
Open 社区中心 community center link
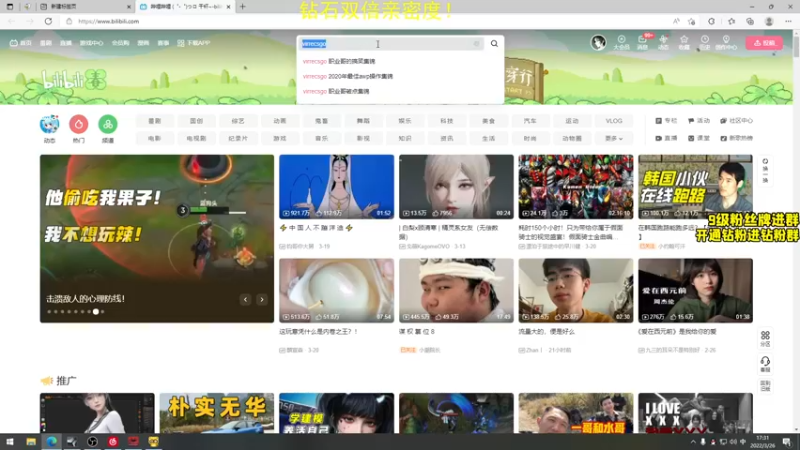tap(736, 121)
